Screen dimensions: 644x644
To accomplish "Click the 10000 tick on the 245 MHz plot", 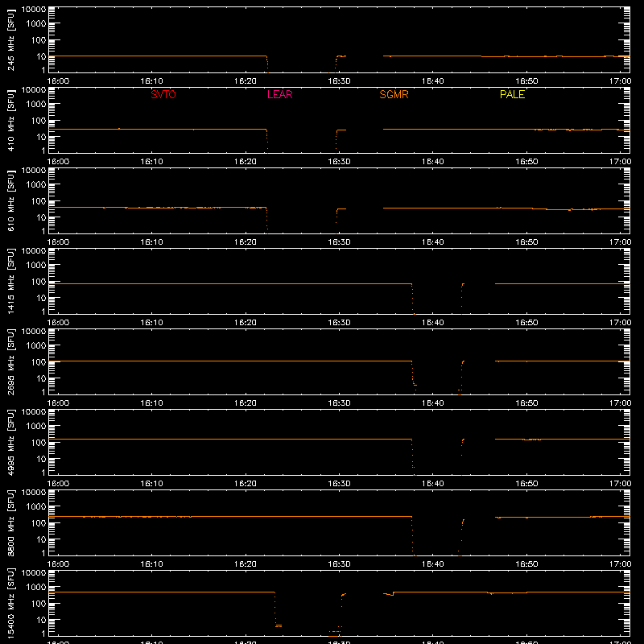I will tap(34, 10).
